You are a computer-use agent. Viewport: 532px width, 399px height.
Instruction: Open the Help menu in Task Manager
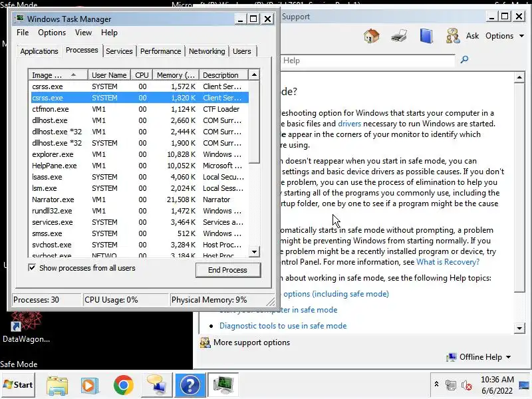coord(109,33)
